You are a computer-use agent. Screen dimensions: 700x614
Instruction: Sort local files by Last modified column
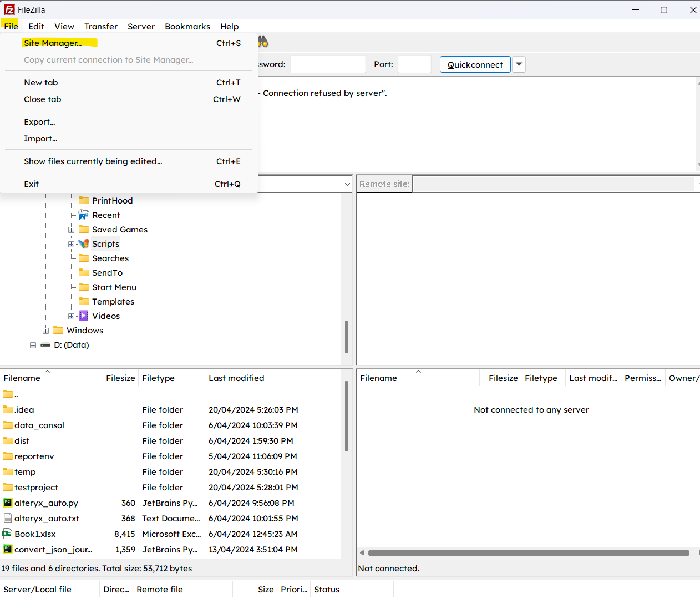236,378
